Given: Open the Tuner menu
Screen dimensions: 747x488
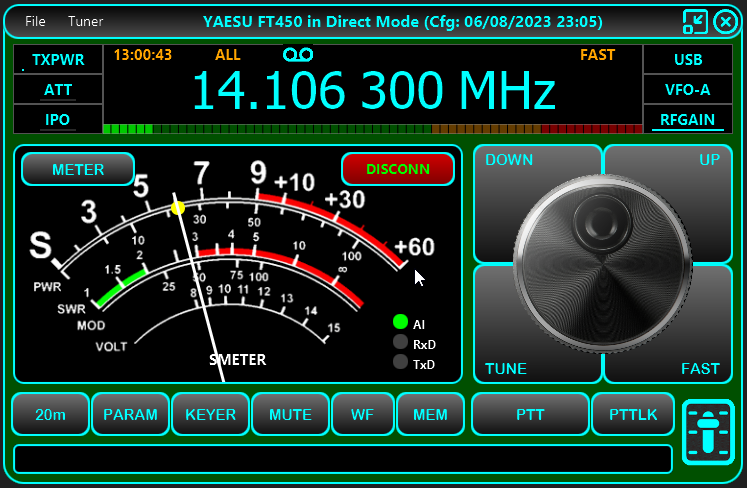Looking at the screenshot, I should [85, 21].
